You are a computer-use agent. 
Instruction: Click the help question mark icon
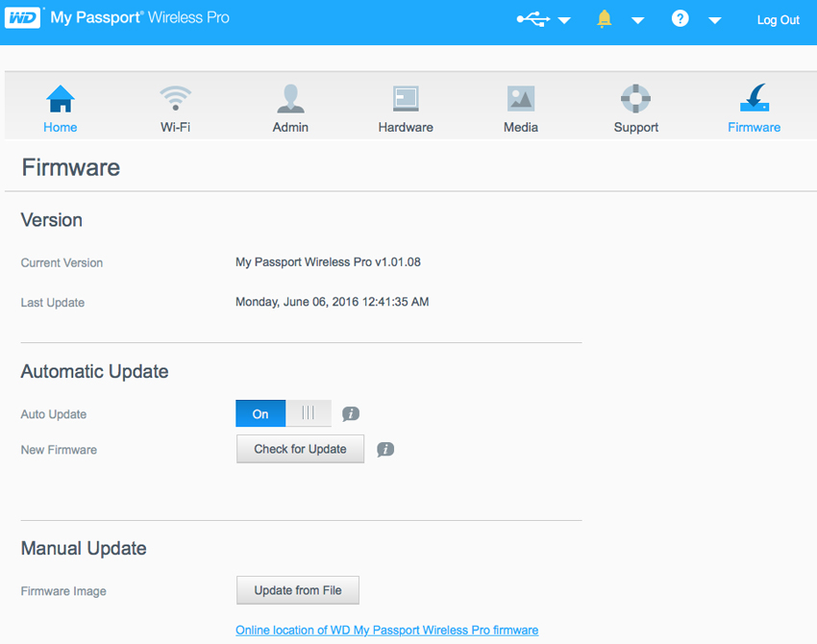[680, 19]
